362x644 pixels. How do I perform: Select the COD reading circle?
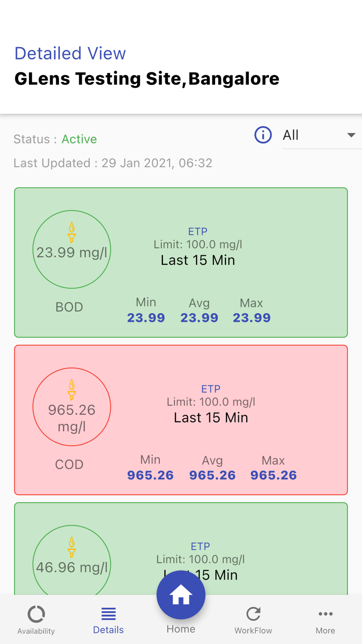coord(72,407)
